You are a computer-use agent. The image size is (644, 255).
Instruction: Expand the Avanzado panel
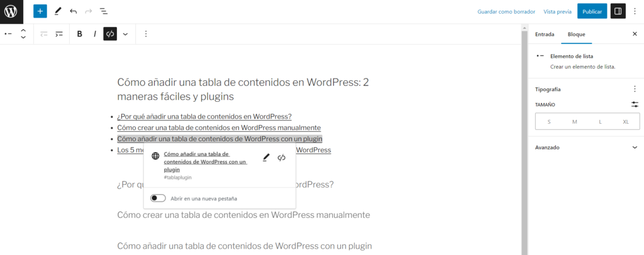click(587, 147)
